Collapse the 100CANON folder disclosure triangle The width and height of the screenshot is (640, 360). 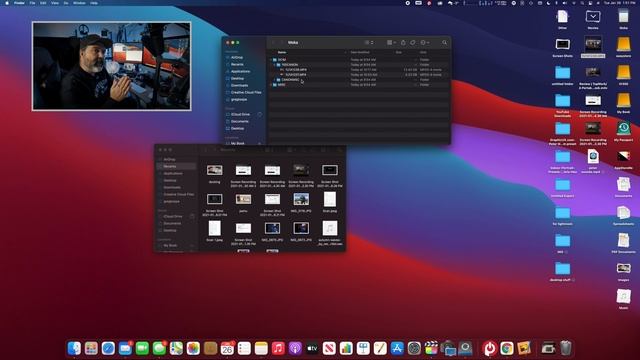(274, 64)
